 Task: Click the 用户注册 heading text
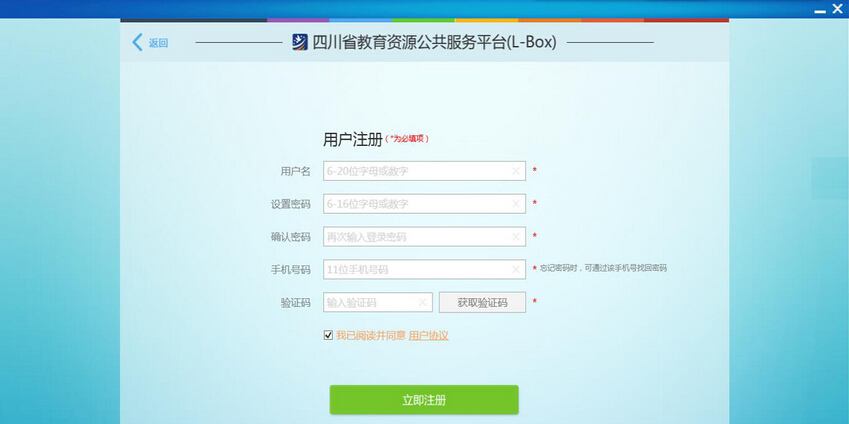352,140
